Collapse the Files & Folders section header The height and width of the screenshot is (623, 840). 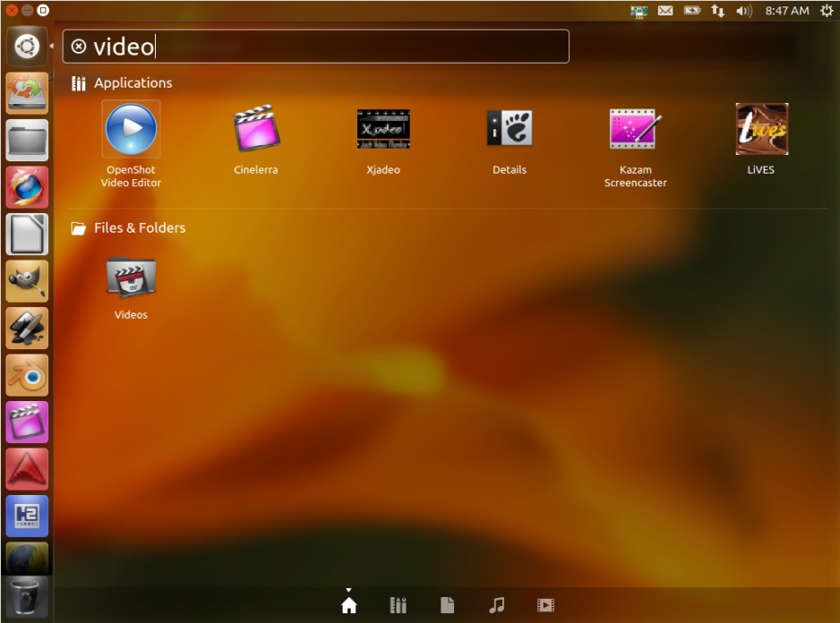pos(129,228)
